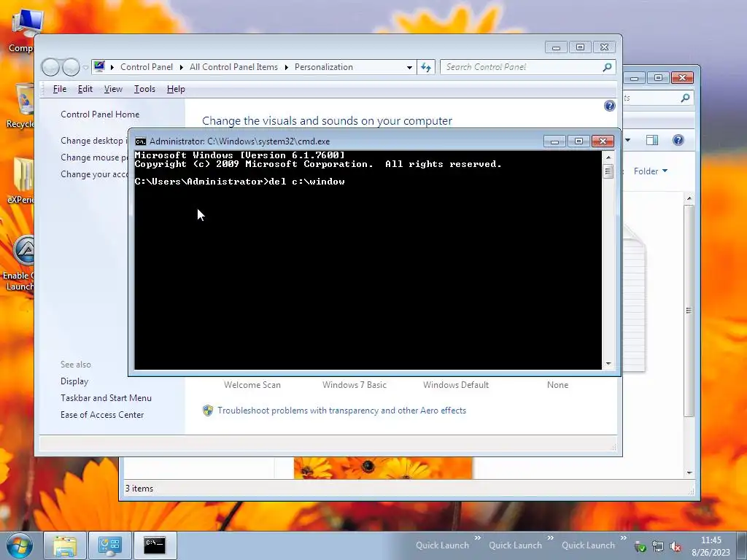Screen dimensions: 747x560
Task: Click Troubleshoot problems with transparency and Aero effects
Action: [x=341, y=411]
